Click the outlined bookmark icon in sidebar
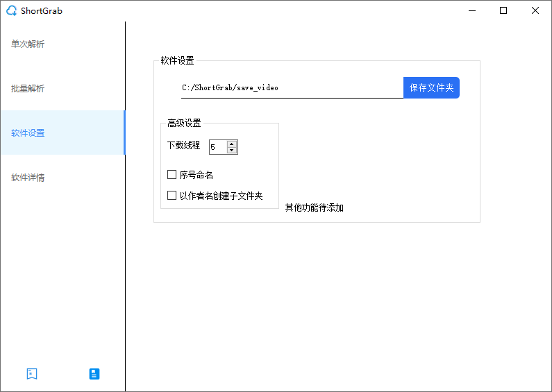This screenshot has height=392, width=552. click(31, 374)
